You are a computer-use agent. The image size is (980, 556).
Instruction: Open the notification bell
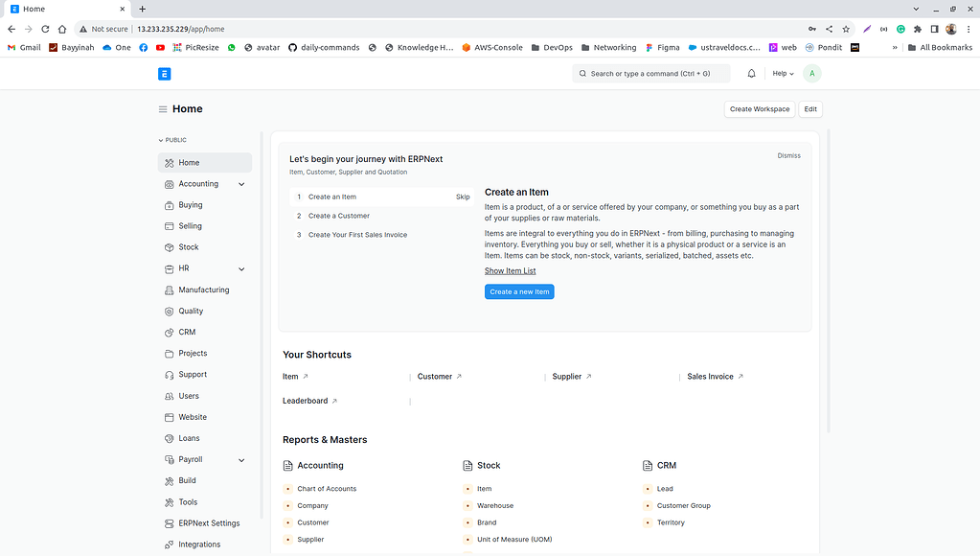pyautogui.click(x=751, y=73)
